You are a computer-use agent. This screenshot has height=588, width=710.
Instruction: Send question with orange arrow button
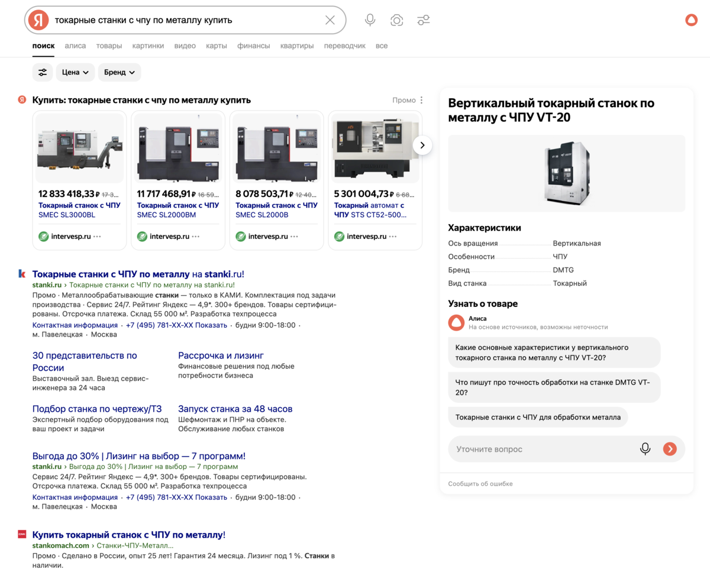pos(670,449)
